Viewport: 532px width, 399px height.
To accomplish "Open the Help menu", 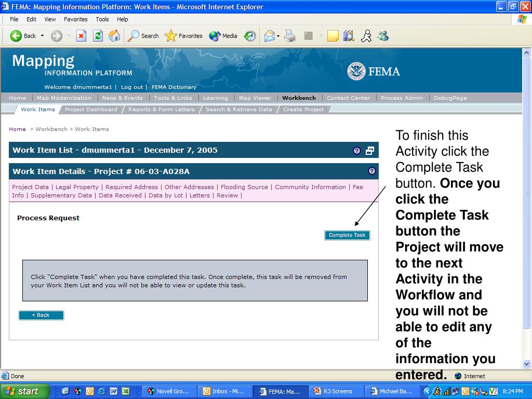I will [123, 19].
